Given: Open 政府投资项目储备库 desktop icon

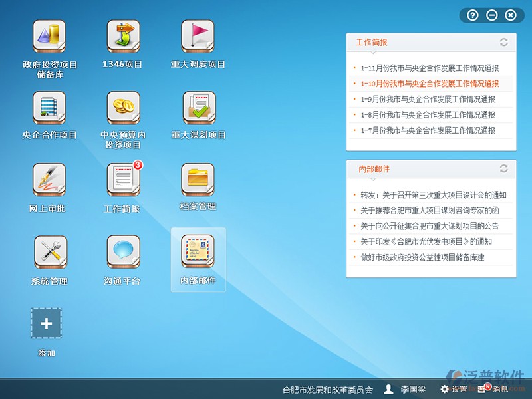Looking at the screenshot, I should coord(50,37).
